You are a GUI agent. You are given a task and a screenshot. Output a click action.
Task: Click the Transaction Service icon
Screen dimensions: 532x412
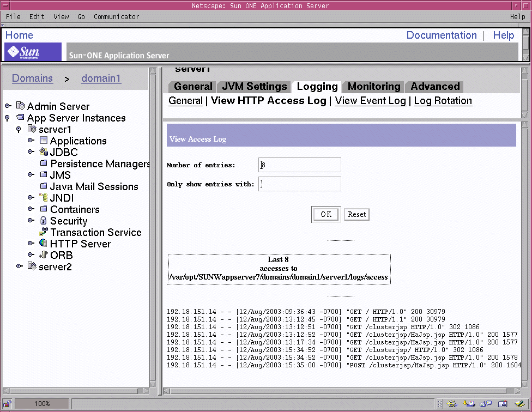point(44,232)
